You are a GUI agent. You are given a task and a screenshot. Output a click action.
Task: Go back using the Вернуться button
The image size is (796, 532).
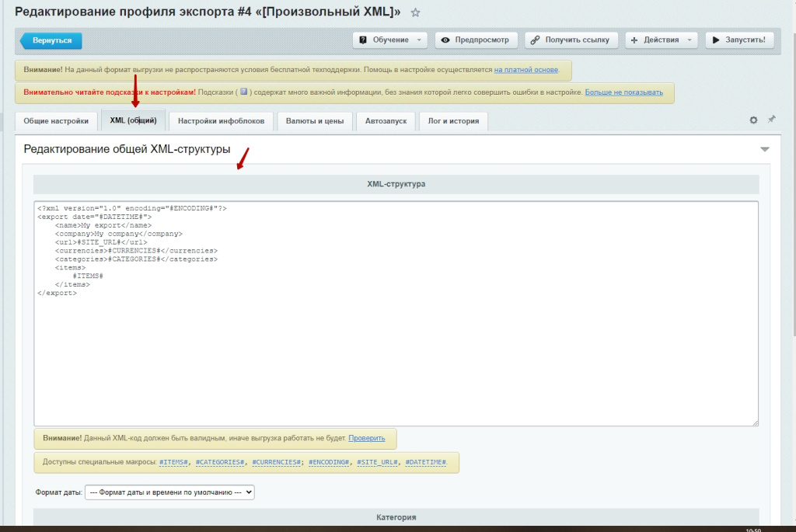[51, 40]
